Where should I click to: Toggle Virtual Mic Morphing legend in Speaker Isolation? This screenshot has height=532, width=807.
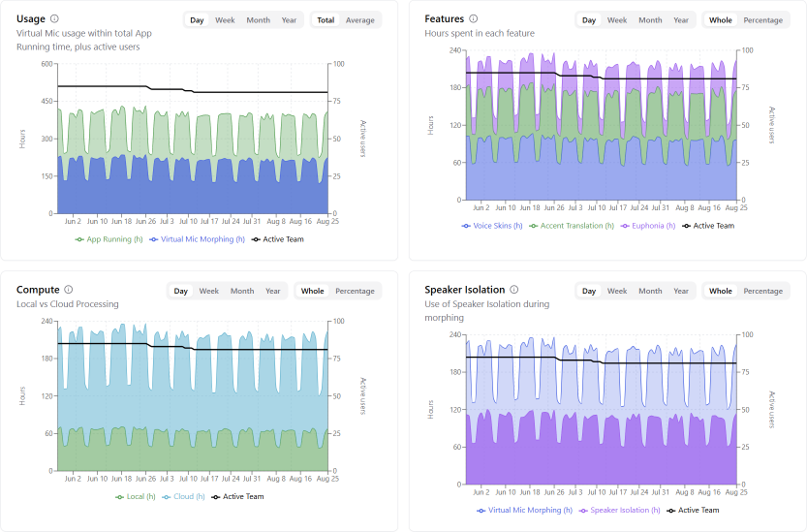(x=524, y=510)
